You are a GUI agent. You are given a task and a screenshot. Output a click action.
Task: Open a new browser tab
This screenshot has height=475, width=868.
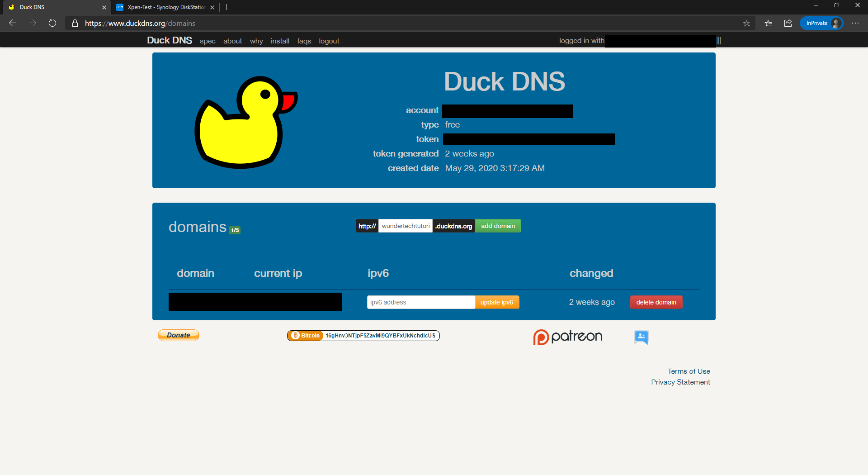[227, 7]
